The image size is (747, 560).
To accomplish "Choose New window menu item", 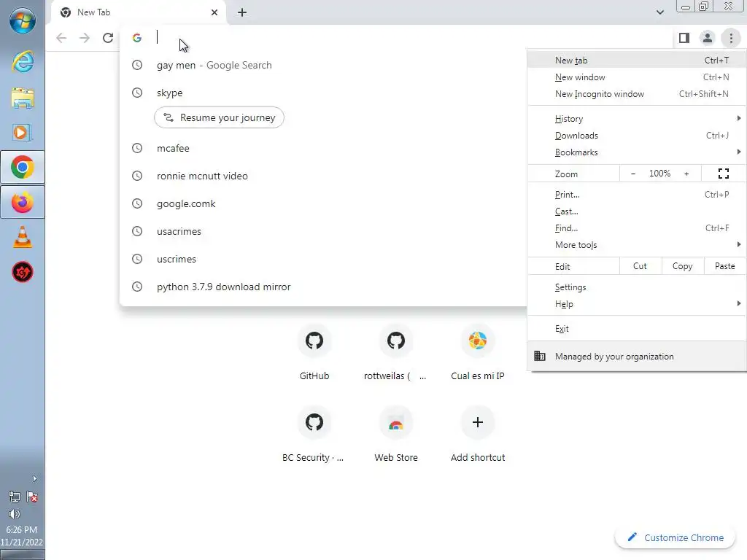I will point(636,77).
